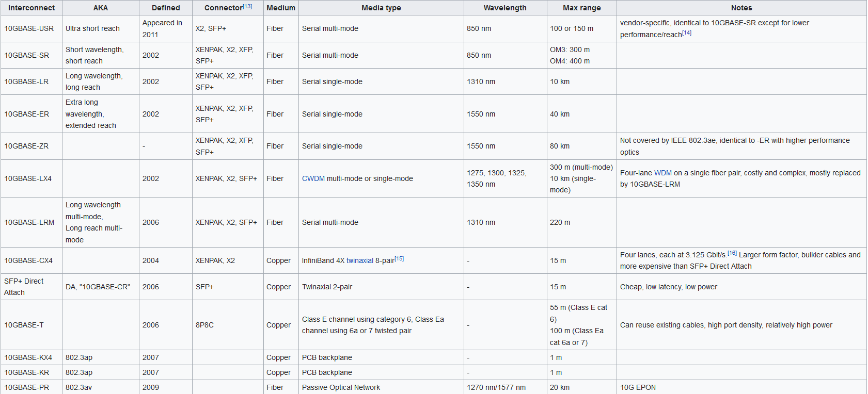Click the '8P8C' connector cell
This screenshot has height=394, width=868.
(228, 325)
